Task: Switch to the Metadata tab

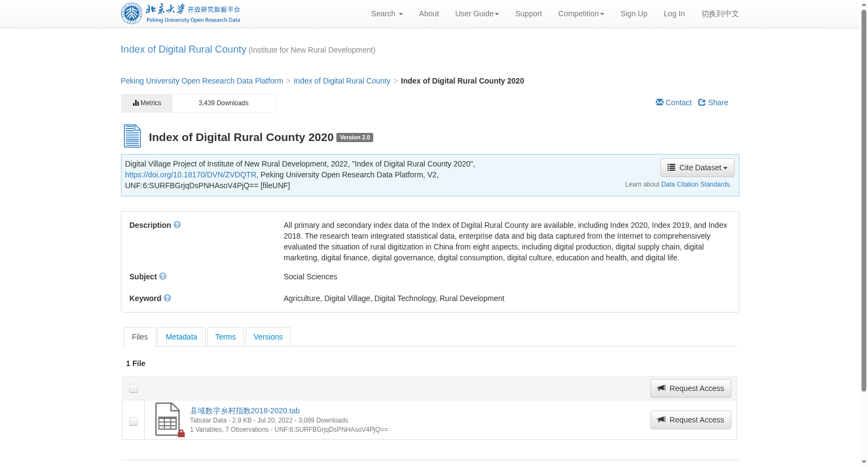Action: tap(181, 337)
